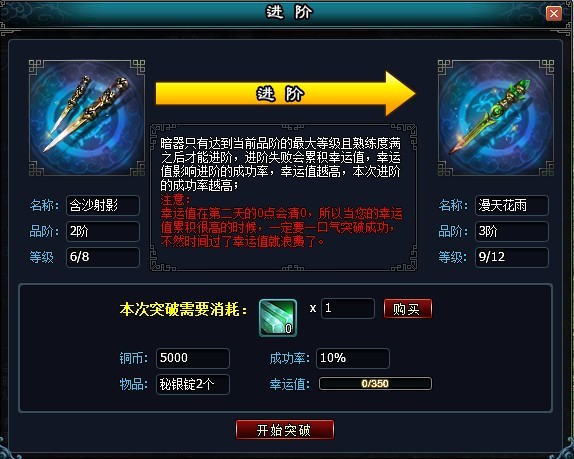Click the 含沙射影 dagger weapon icon
Screen dimensions: 574x459
(x=87, y=118)
